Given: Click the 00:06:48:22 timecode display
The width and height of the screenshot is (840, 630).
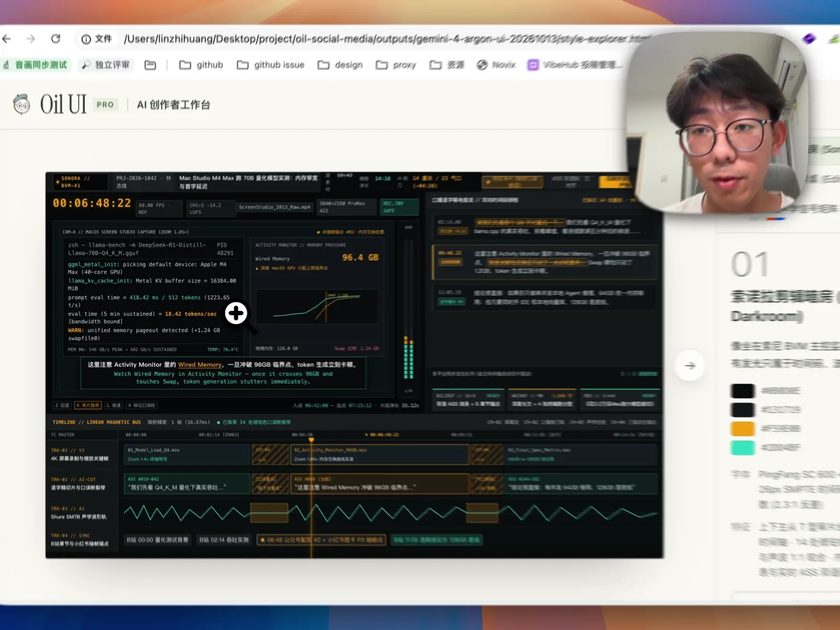Looking at the screenshot, I should [x=92, y=203].
